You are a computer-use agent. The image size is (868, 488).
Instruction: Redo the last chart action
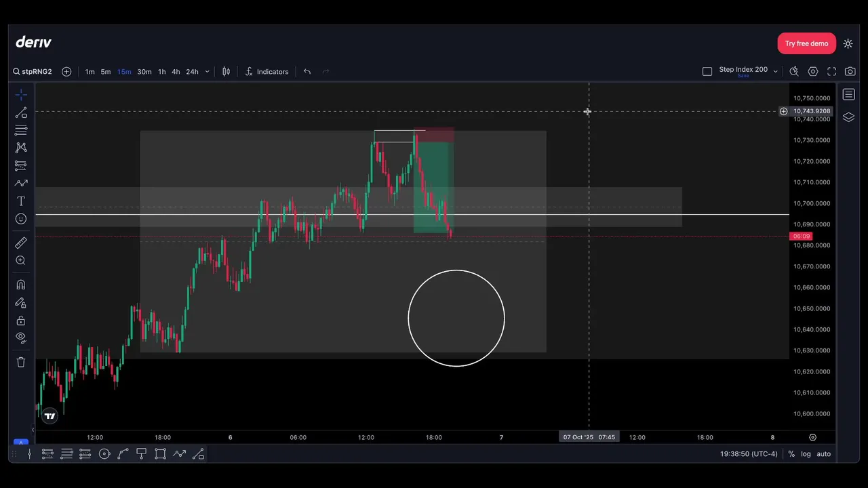(x=325, y=71)
